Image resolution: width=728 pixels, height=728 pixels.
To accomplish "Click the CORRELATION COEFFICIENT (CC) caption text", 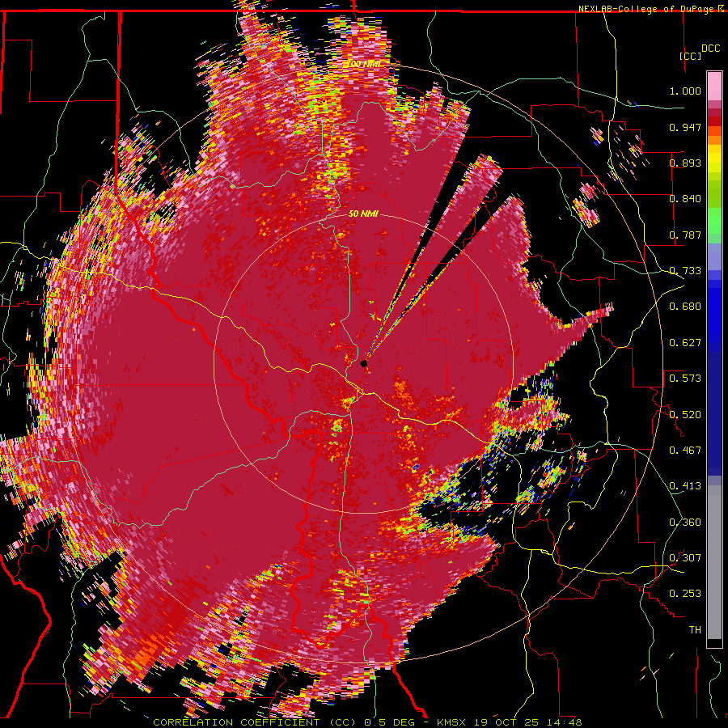I will pos(255,722).
